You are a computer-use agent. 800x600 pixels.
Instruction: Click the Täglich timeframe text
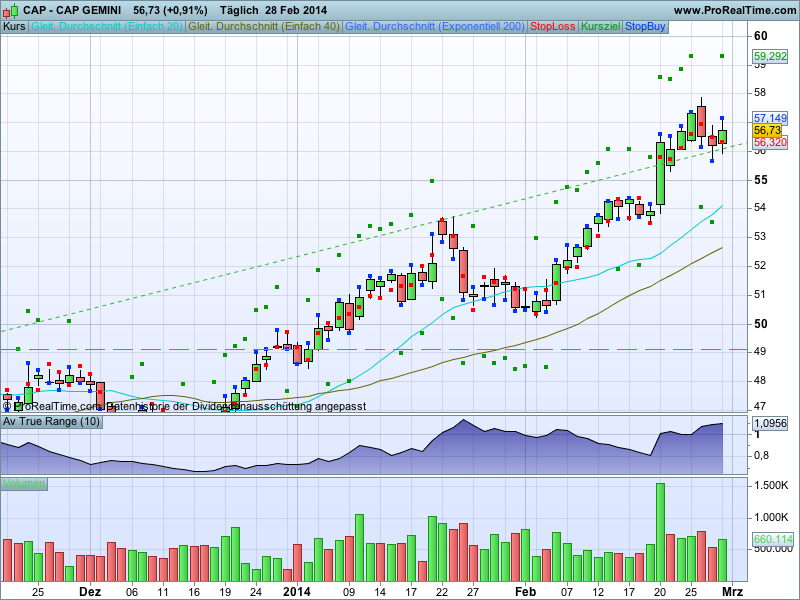[x=239, y=10]
